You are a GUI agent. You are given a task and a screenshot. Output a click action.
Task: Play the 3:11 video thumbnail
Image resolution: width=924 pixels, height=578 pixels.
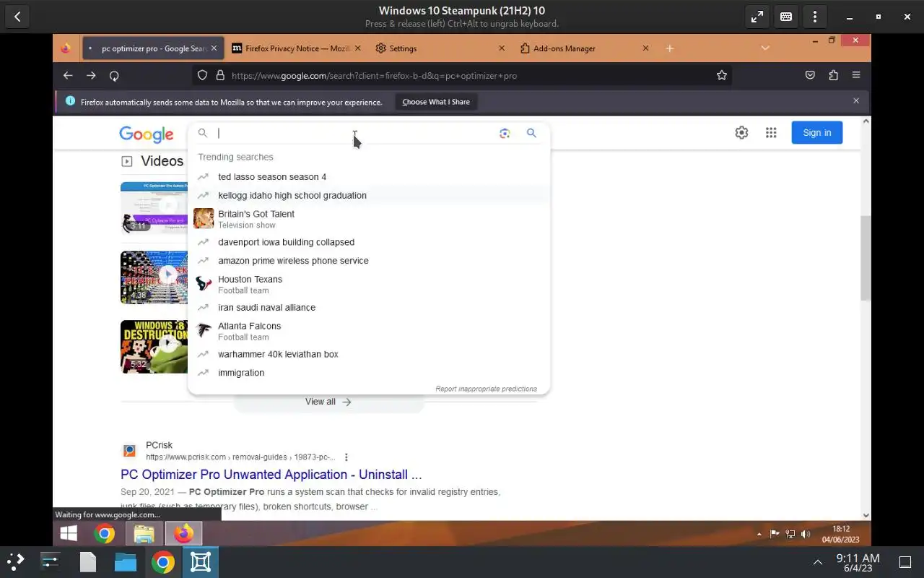155,207
